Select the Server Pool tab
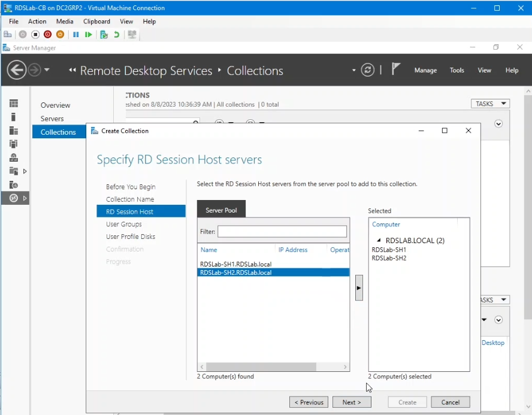 221,210
